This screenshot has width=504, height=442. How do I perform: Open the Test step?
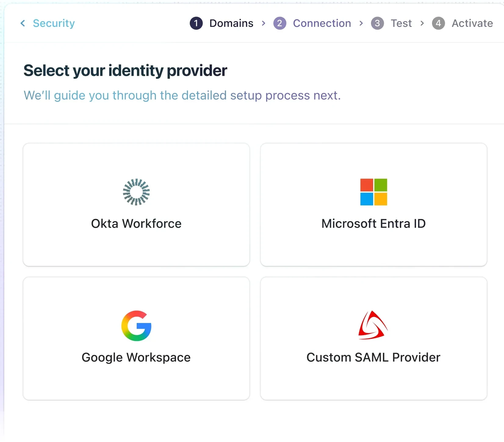[401, 23]
